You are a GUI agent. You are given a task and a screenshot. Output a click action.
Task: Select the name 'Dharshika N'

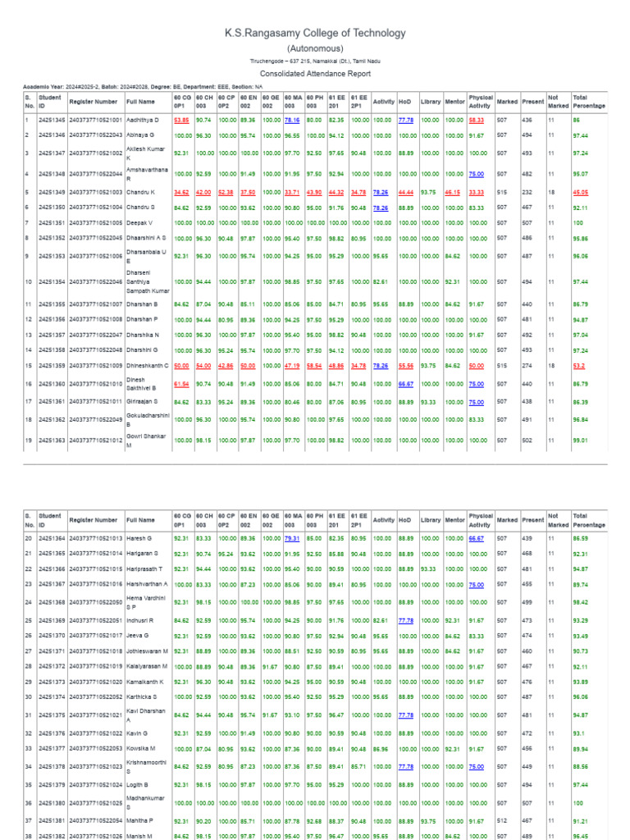[x=143, y=335]
